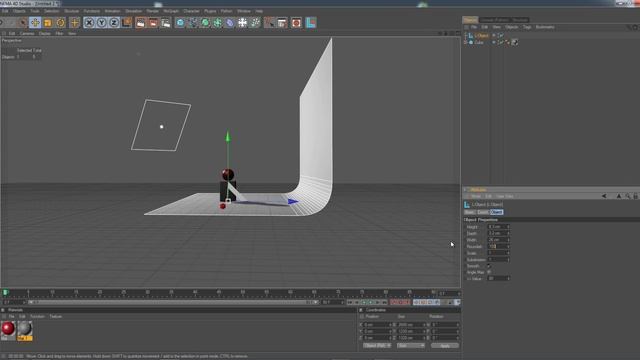Select the Move tool in the toolbar
The image size is (640, 360).
tap(35, 23)
